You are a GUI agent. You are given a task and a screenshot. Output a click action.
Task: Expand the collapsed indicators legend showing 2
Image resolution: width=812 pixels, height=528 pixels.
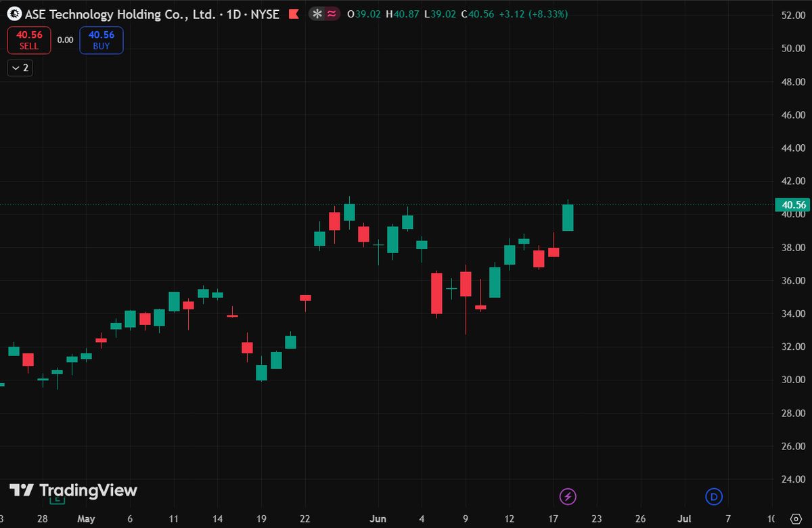click(x=20, y=68)
